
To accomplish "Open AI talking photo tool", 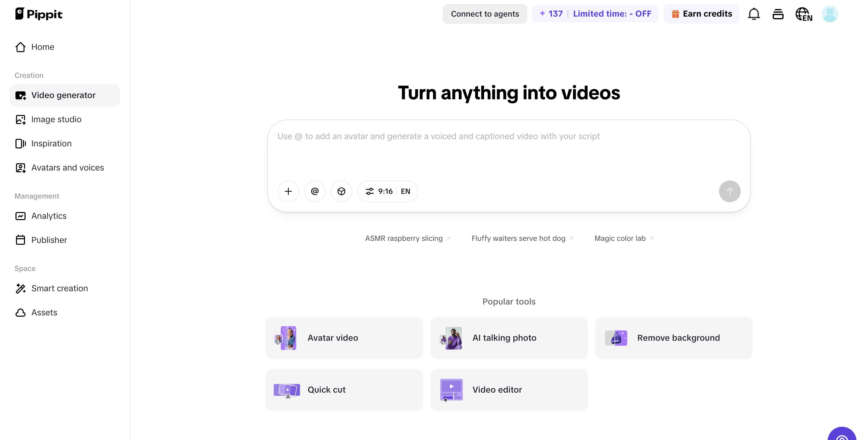I will coord(509,338).
